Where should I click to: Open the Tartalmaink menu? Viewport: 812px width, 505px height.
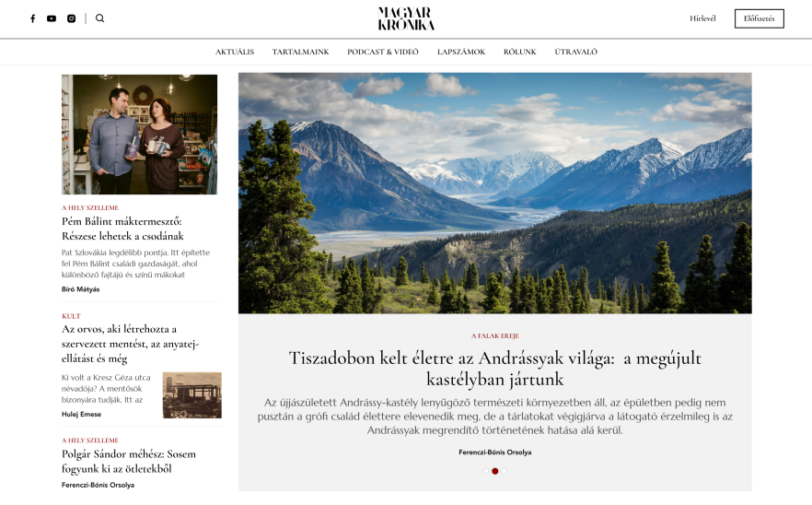[300, 52]
